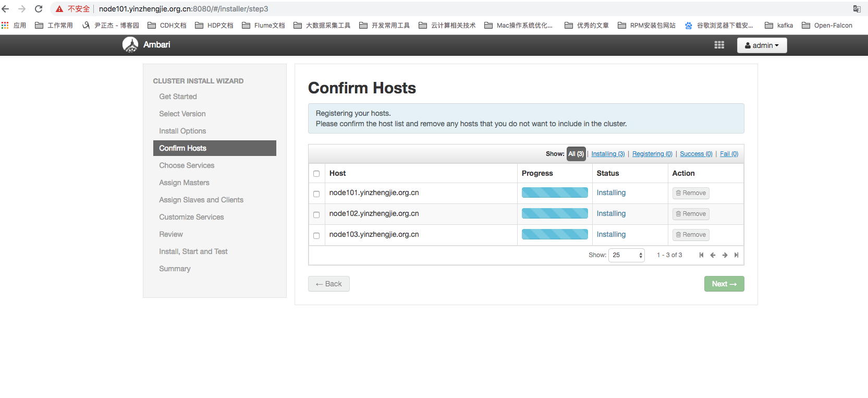Go to first page of hosts table

click(701, 255)
